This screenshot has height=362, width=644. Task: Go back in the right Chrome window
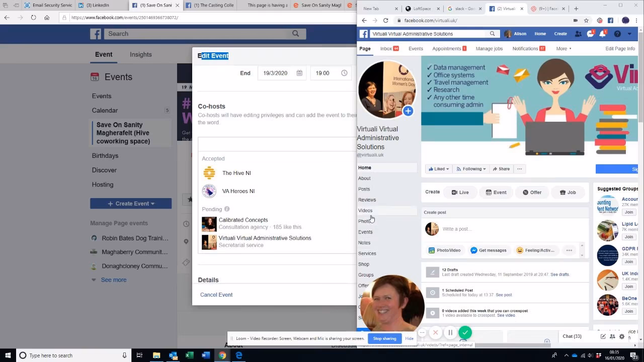coord(364,21)
